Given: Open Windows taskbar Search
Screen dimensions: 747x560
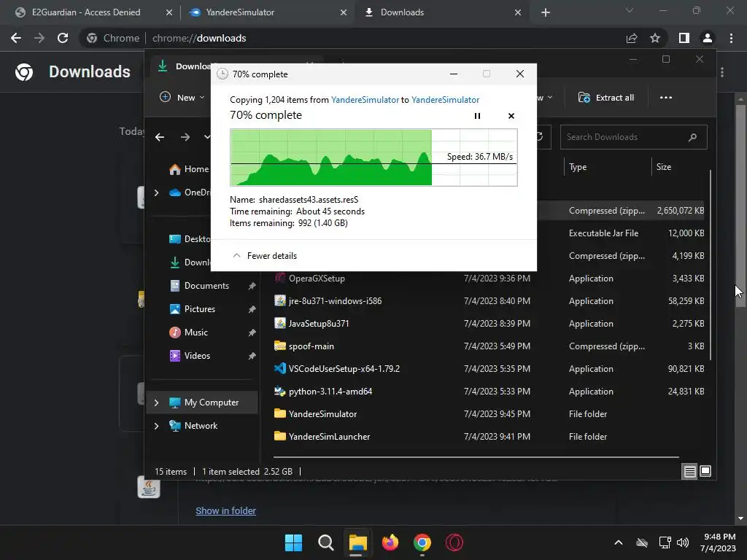Looking at the screenshot, I should pos(326,542).
